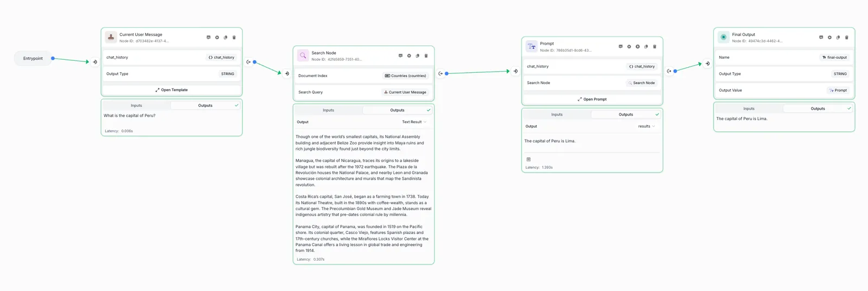
Task: Click the output port icon of Current User Message node
Action: tap(248, 62)
